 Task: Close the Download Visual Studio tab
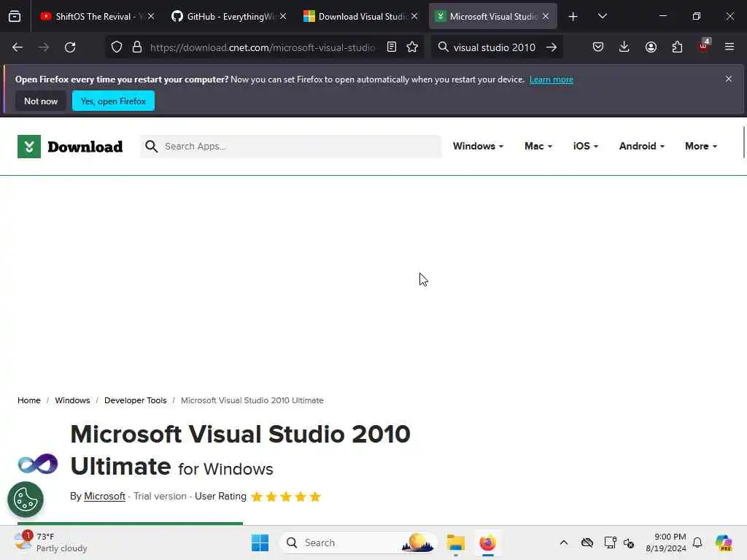point(414,16)
